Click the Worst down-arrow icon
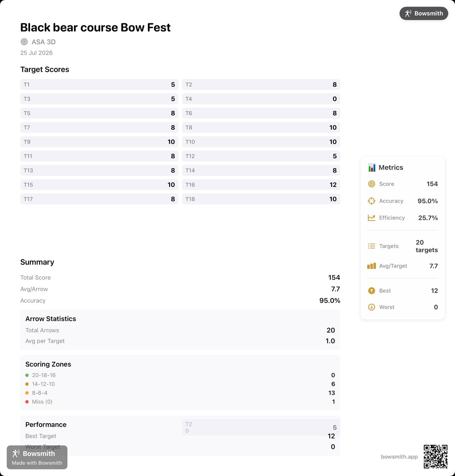This screenshot has width=455, height=476. coord(372,307)
